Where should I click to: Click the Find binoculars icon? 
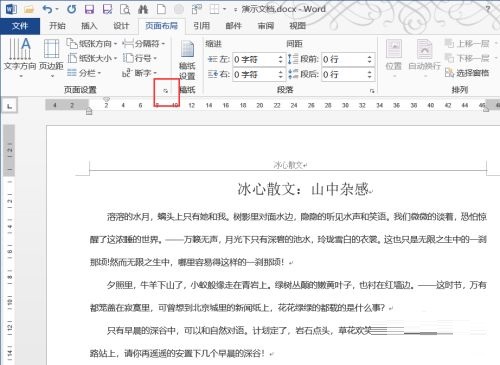point(143,9)
